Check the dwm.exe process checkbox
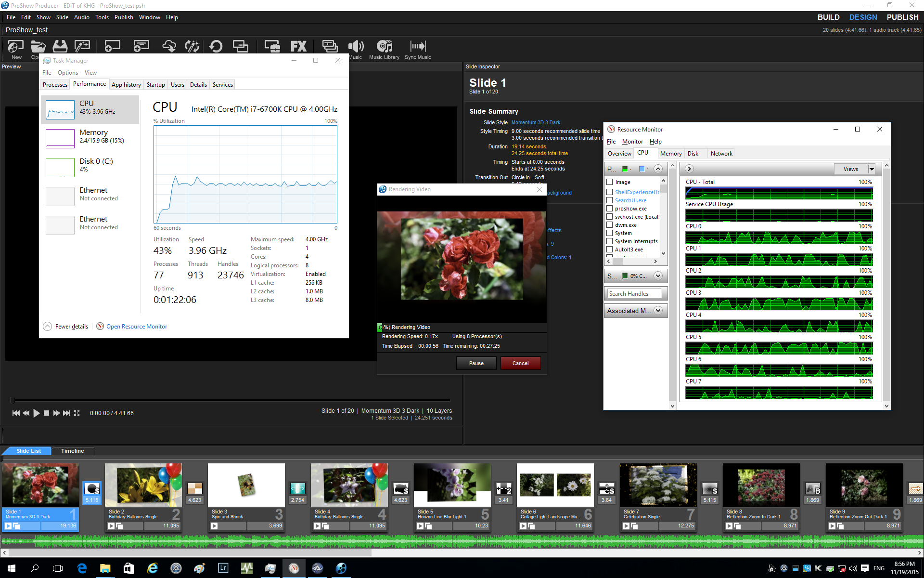Screen dimensions: 924x578 [610, 225]
